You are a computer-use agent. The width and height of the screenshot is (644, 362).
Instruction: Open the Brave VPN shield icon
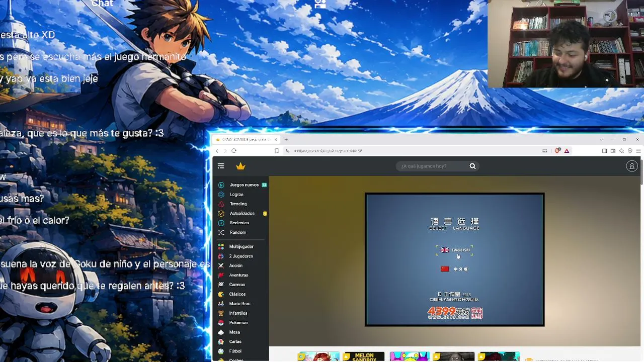[630, 150]
